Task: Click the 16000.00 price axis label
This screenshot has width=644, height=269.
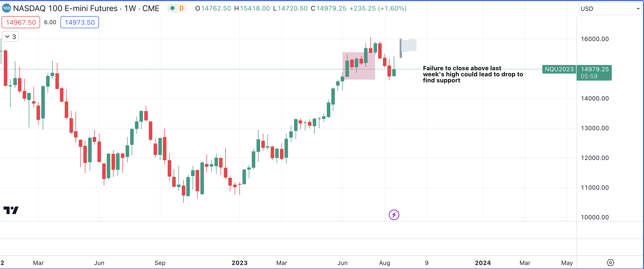Action: tap(595, 39)
